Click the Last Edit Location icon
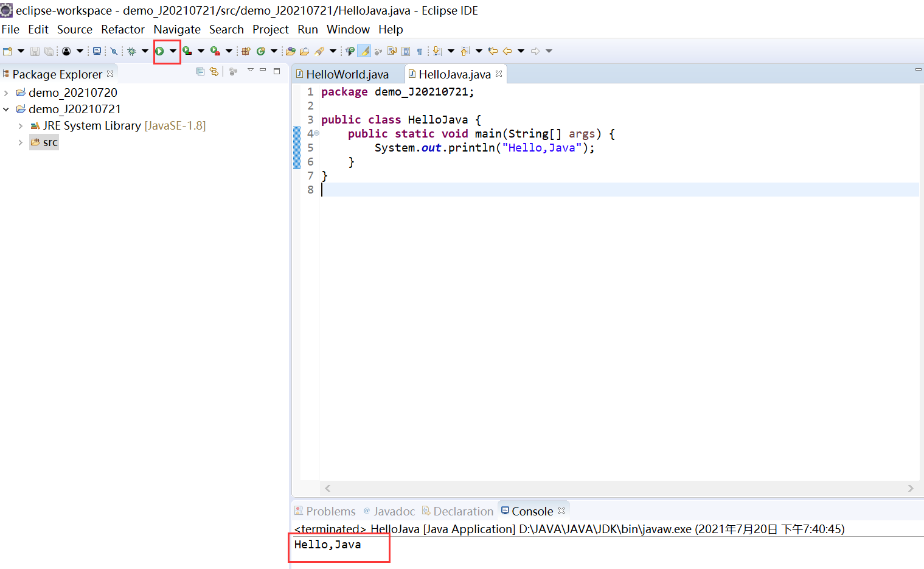The width and height of the screenshot is (924, 569). [x=493, y=51]
